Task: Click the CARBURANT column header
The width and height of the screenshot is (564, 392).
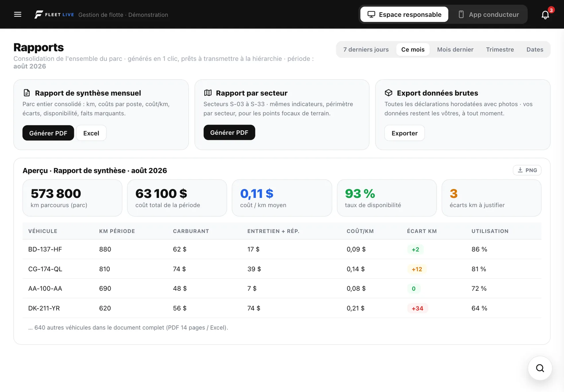Action: [191, 231]
